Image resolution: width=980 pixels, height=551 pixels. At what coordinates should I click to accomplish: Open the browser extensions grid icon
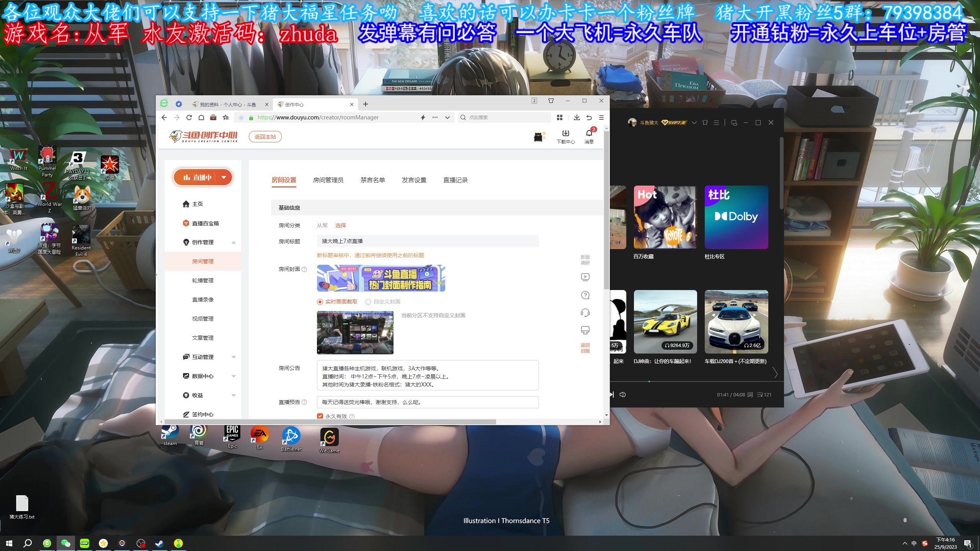click(x=559, y=117)
